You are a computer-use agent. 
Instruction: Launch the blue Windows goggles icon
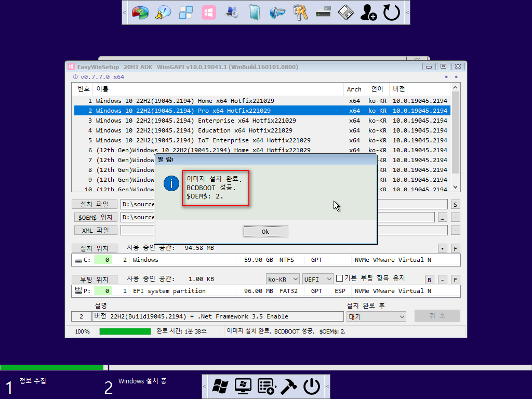click(x=277, y=13)
